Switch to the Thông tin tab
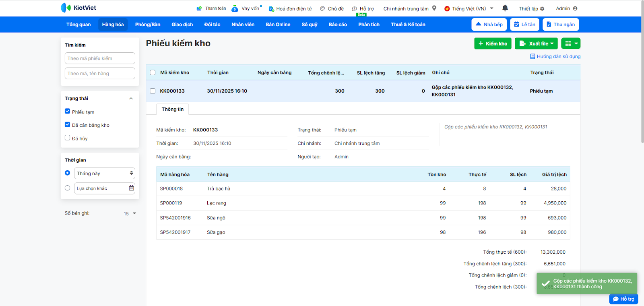The width and height of the screenshot is (644, 306). 173,109
